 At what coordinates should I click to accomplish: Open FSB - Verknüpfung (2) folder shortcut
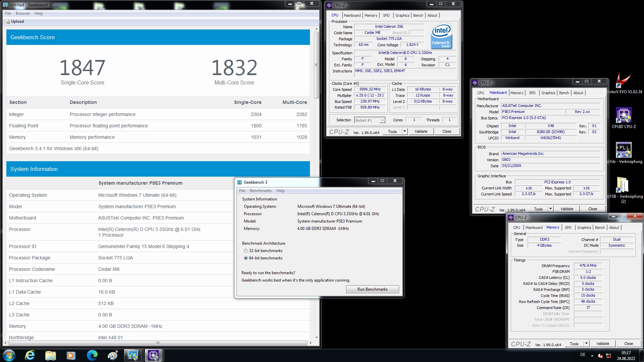point(623,190)
